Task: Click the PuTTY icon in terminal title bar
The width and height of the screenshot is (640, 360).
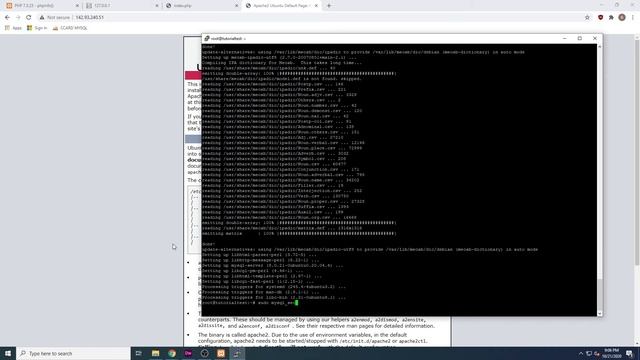Action: click(x=207, y=38)
